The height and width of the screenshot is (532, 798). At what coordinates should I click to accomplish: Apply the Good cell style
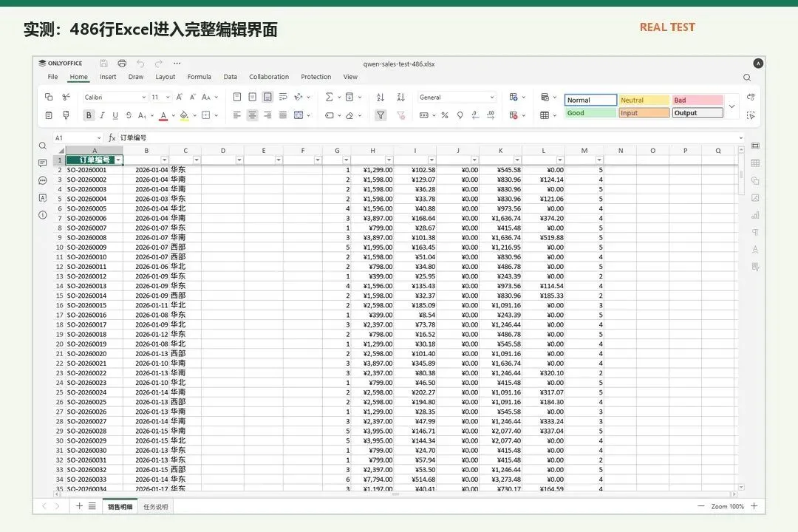coord(590,113)
